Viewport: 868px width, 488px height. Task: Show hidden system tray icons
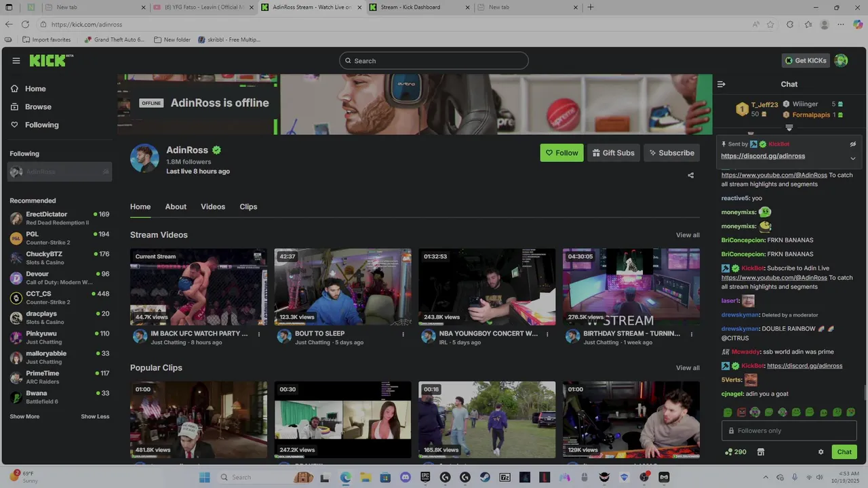(x=766, y=477)
